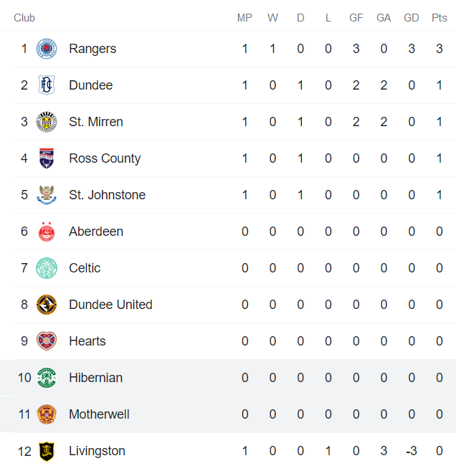456x476 pixels.
Task: Click the Aberdeen club crest icon
Action: click(47, 232)
